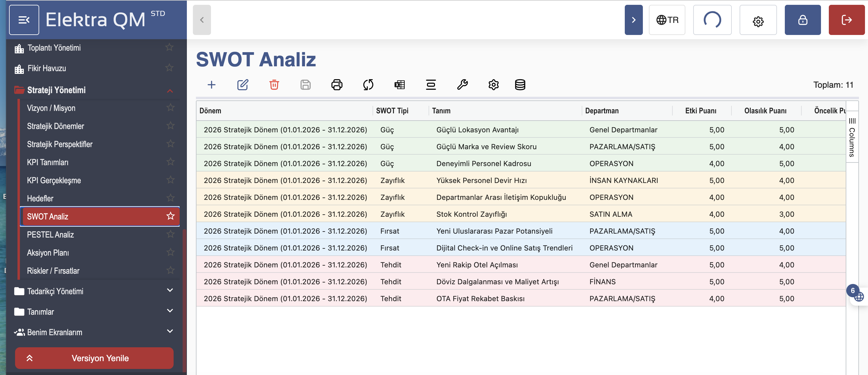Export the table with the Excel icon
The height and width of the screenshot is (375, 868).
(x=399, y=85)
